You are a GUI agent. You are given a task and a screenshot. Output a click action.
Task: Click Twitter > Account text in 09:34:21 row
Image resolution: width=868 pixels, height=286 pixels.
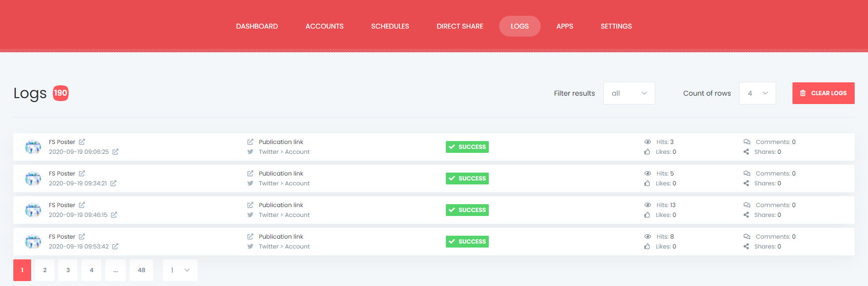(284, 183)
